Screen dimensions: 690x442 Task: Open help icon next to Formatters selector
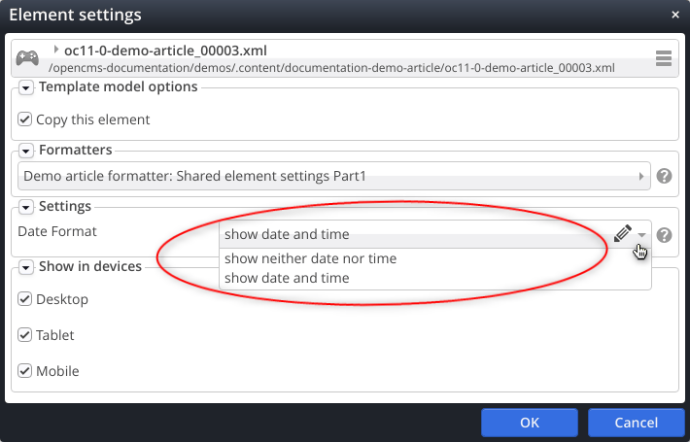(664, 176)
